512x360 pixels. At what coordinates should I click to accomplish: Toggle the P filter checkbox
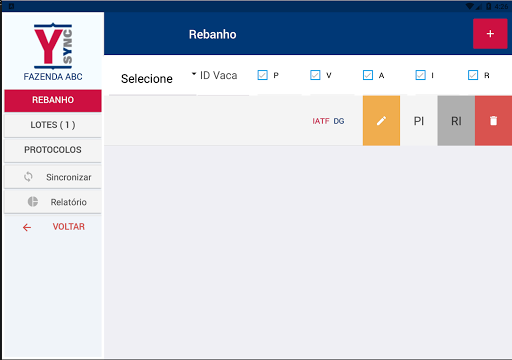click(263, 75)
